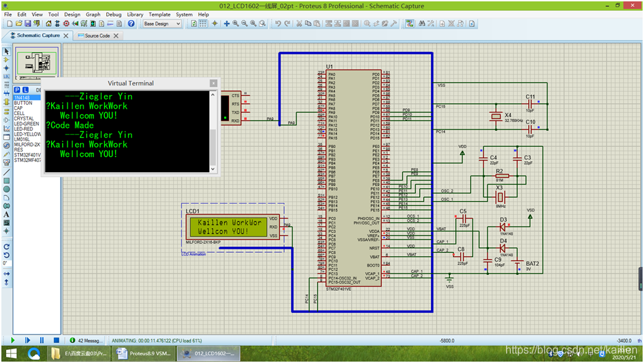Search and tag with the binoculars icon

pyautogui.click(x=422, y=24)
